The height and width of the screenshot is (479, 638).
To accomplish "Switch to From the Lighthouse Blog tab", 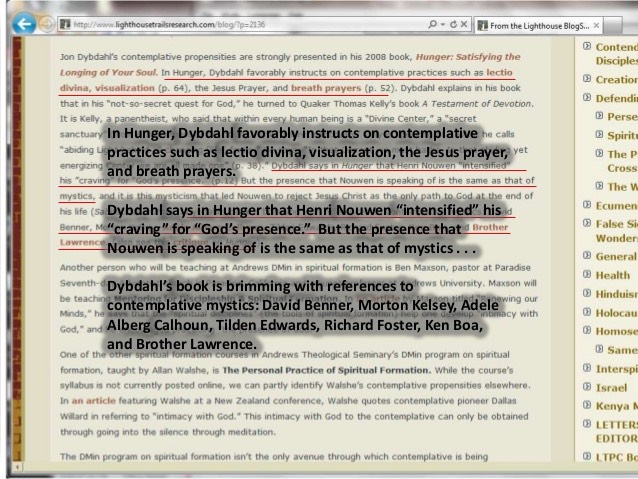I will pyautogui.click(x=538, y=26).
